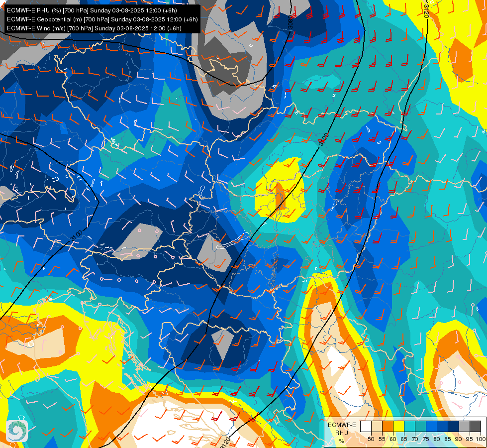Click the light gray 90-95 legend swatch
This screenshot has width=487, height=448.
464,426
